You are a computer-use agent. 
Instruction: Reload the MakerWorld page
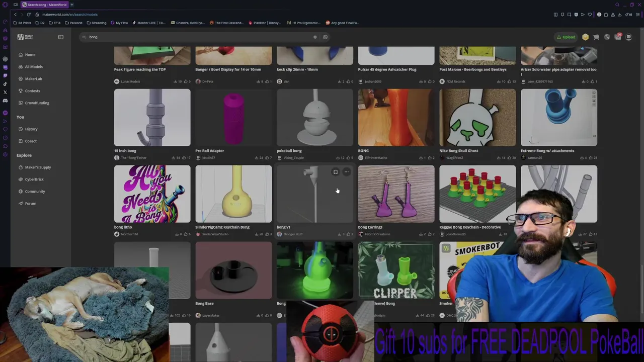coord(29,15)
